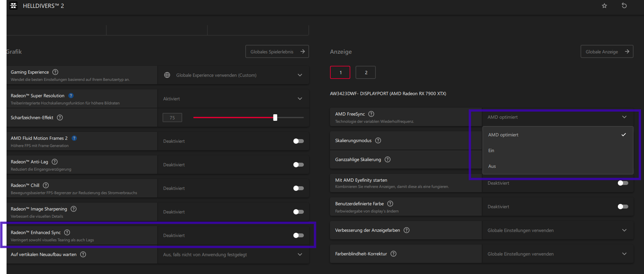Expand Gaming Experience dropdown
Image resolution: width=644 pixels, height=274 pixels.
[x=233, y=75]
